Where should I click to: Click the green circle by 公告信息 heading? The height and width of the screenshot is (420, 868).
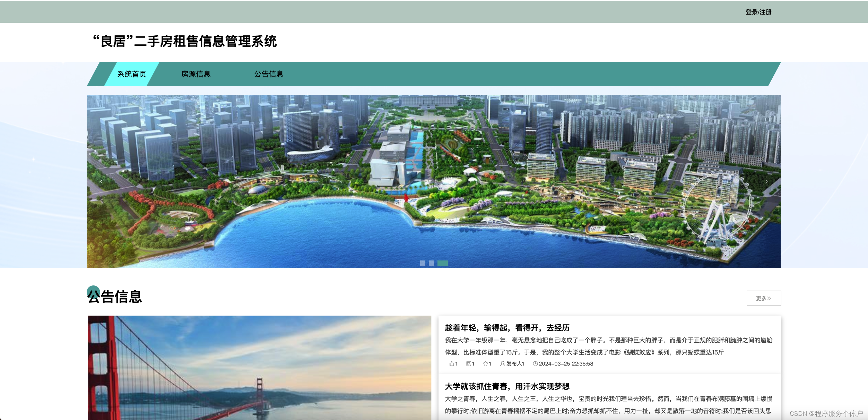[x=93, y=292]
